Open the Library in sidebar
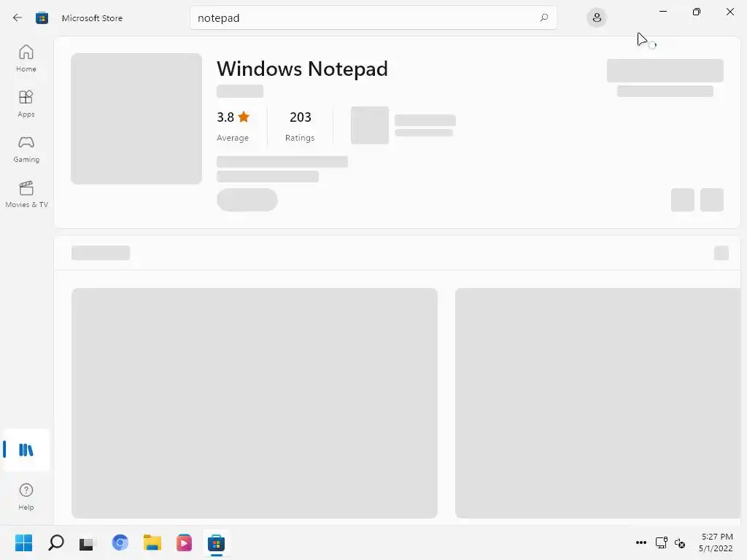 pos(26,449)
